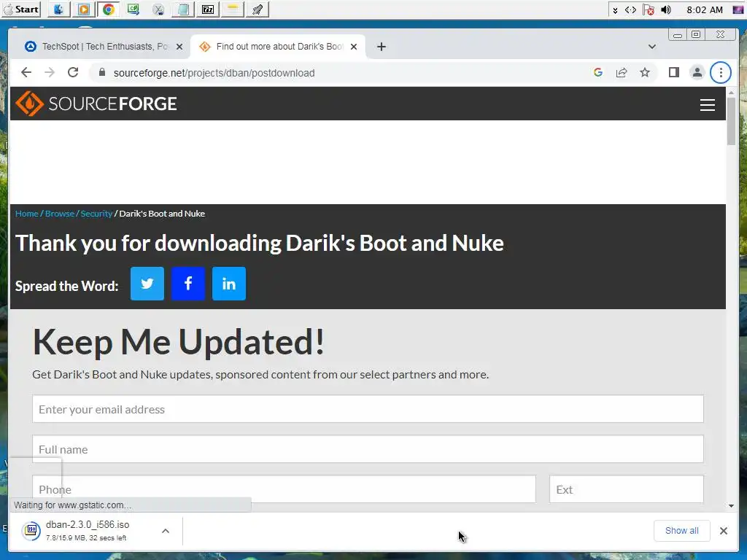Click the dban-2.3.0_i586.iso download item
Screen dimensions: 747x560
[88, 530]
